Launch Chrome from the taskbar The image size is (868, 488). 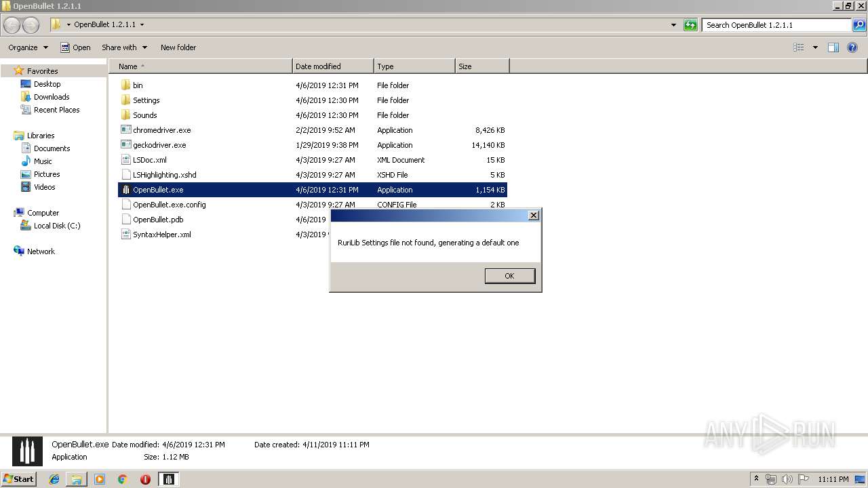coord(123,479)
